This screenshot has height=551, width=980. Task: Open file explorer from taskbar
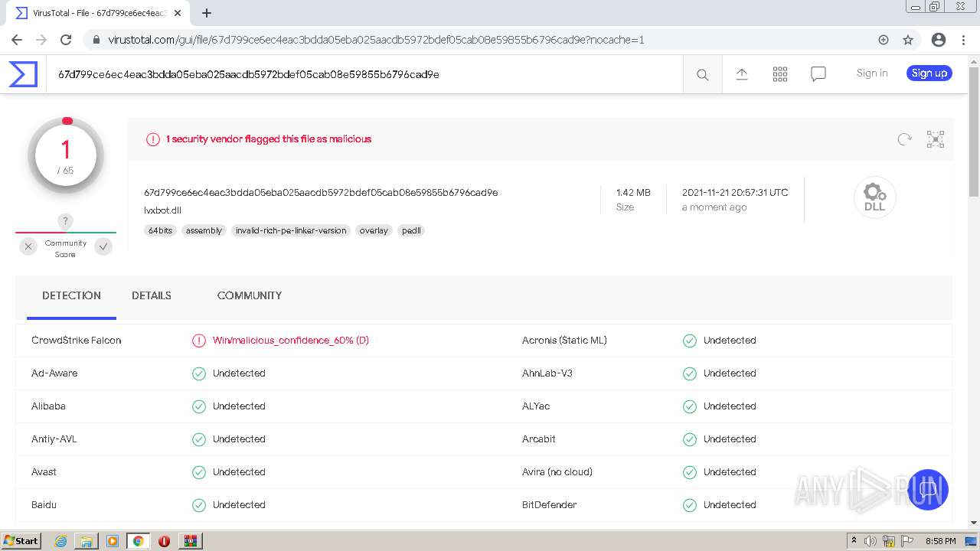pyautogui.click(x=87, y=541)
